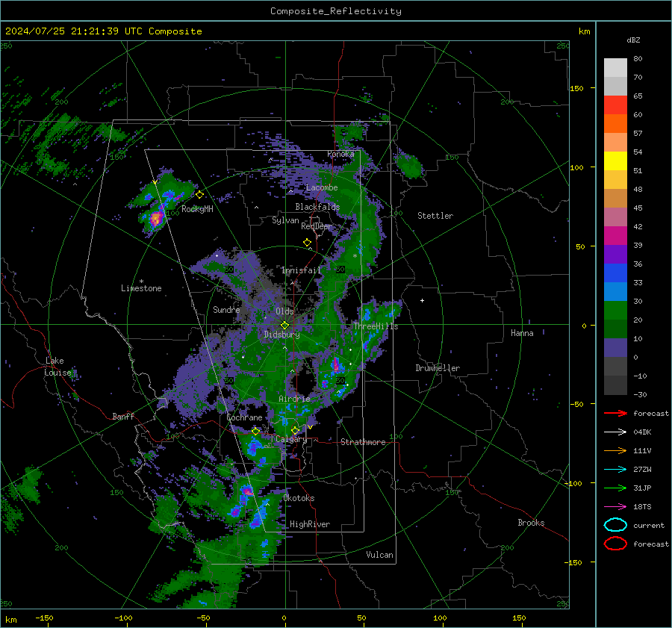Click the -30 value on dBZ scale

(x=641, y=395)
